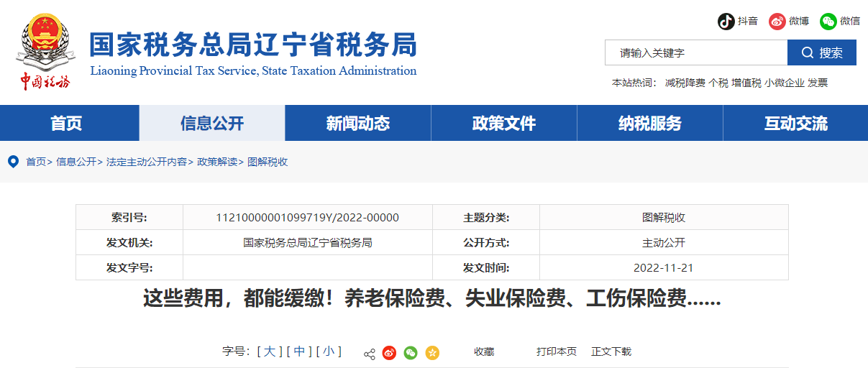Screen dimensions: 868x368
Task: Open the Douyin (抖音) icon
Action: coord(726,21)
